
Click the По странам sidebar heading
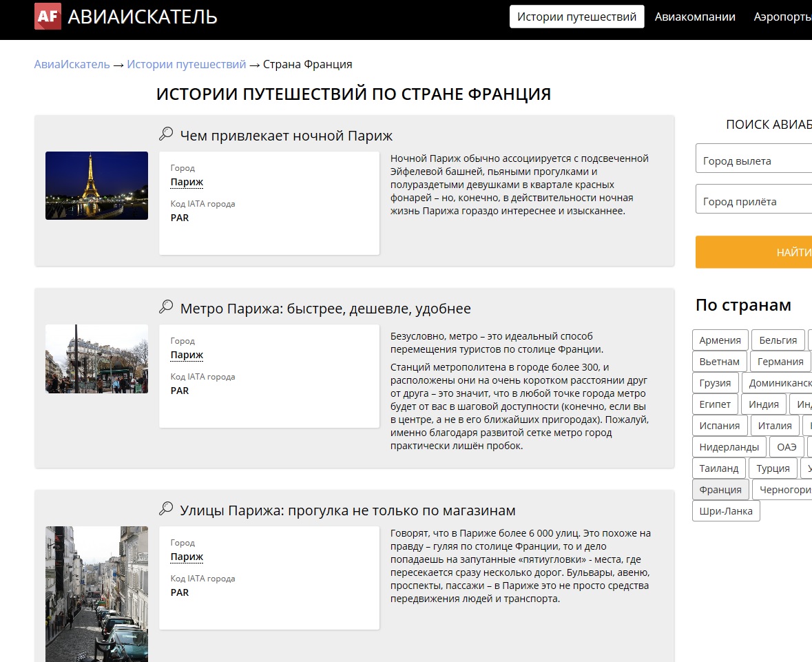tap(743, 305)
